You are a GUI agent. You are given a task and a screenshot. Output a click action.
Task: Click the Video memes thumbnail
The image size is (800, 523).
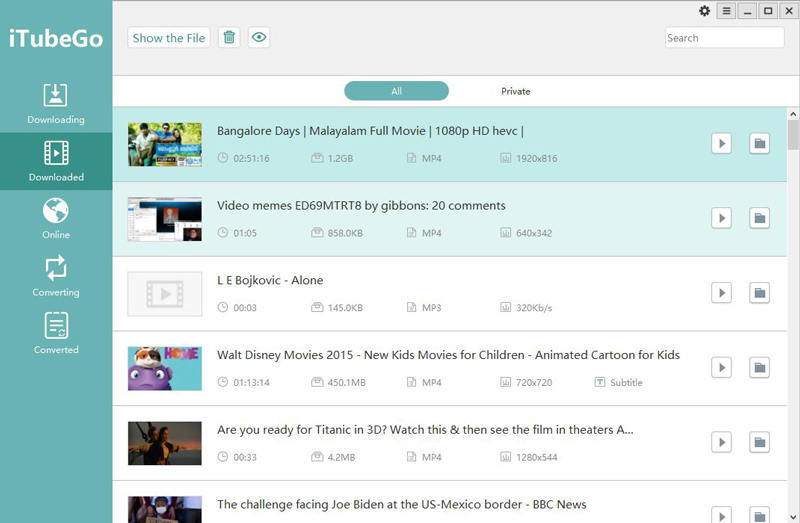pyautogui.click(x=165, y=219)
